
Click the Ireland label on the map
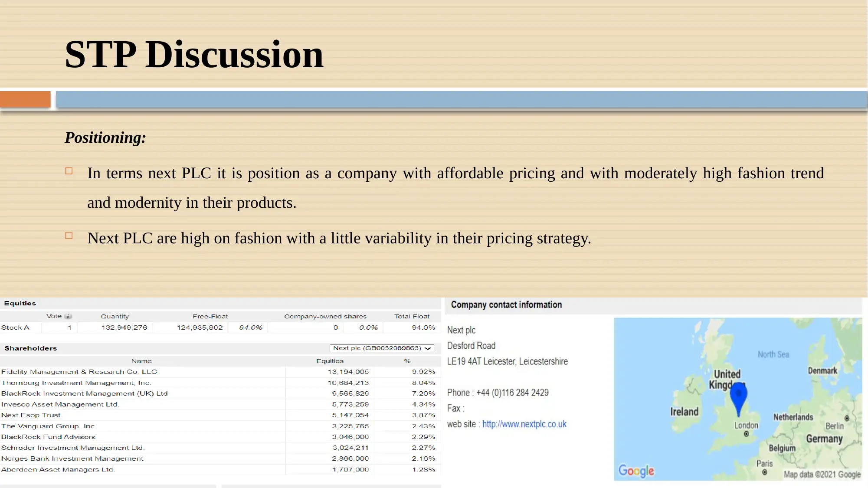pos(684,412)
